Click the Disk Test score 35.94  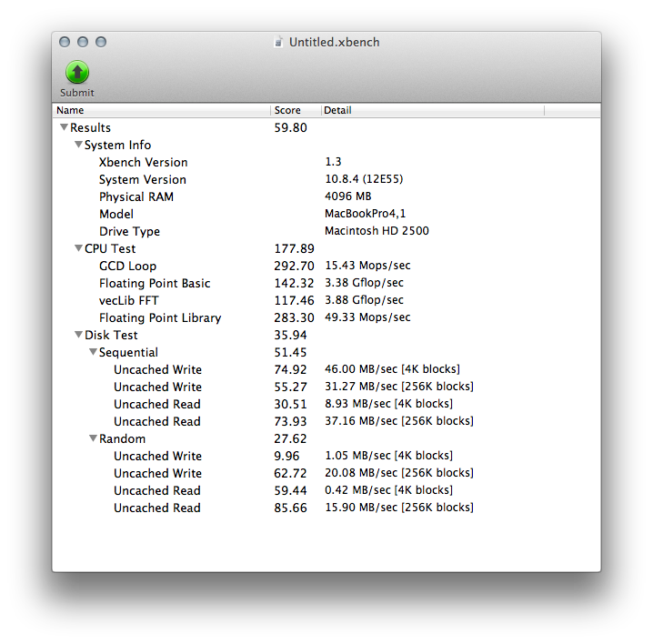click(290, 335)
